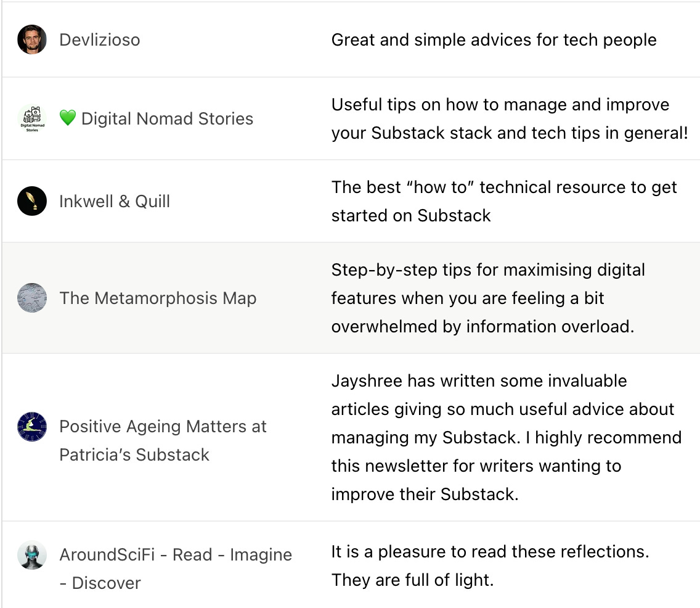Click the Positive Ageing Matters clock avatar
The image size is (700, 608).
click(x=31, y=427)
